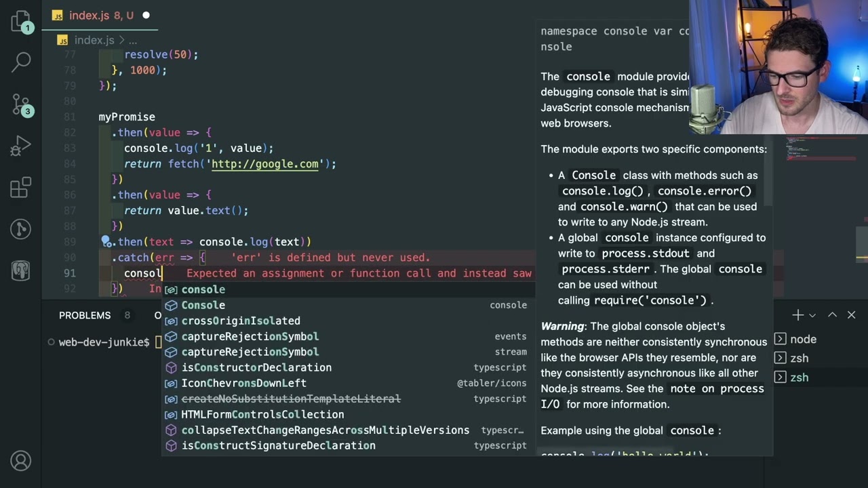
Task: Expand breadcrumb ellipsis after index.js
Action: 133,41
